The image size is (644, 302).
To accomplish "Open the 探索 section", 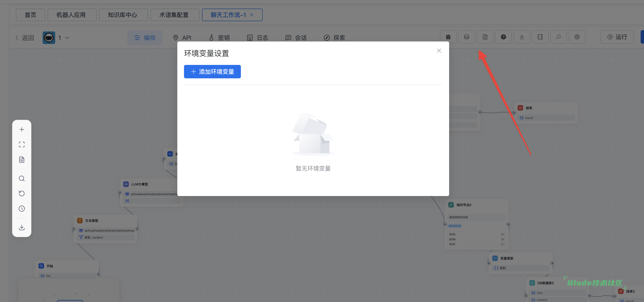I will 335,37.
